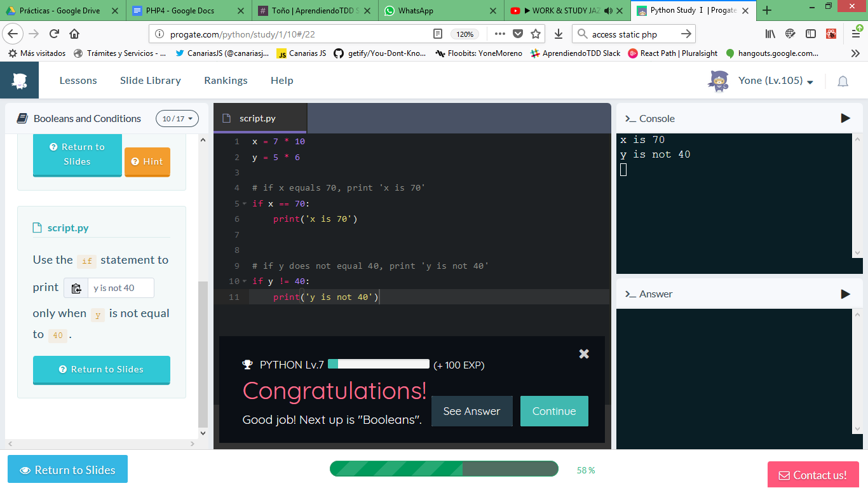Open Firefox downloads via the arrow icon
Screen dimensions: 868x488
pos(558,34)
